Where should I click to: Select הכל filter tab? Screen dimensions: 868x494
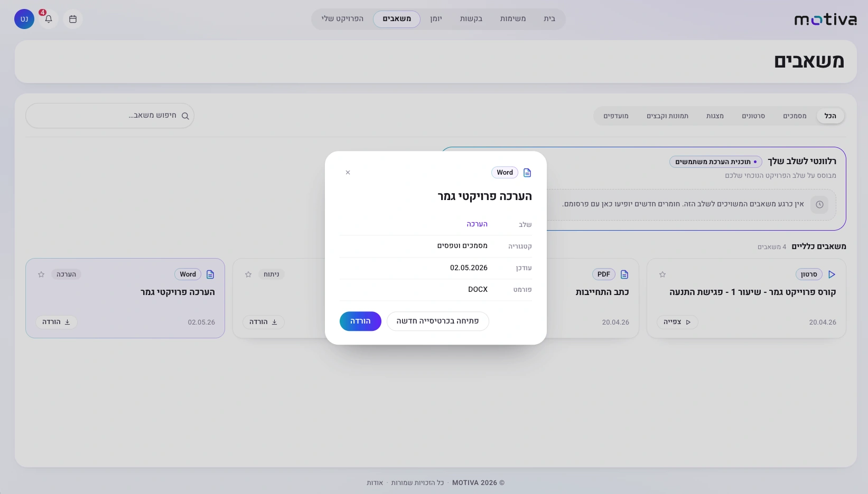(830, 116)
